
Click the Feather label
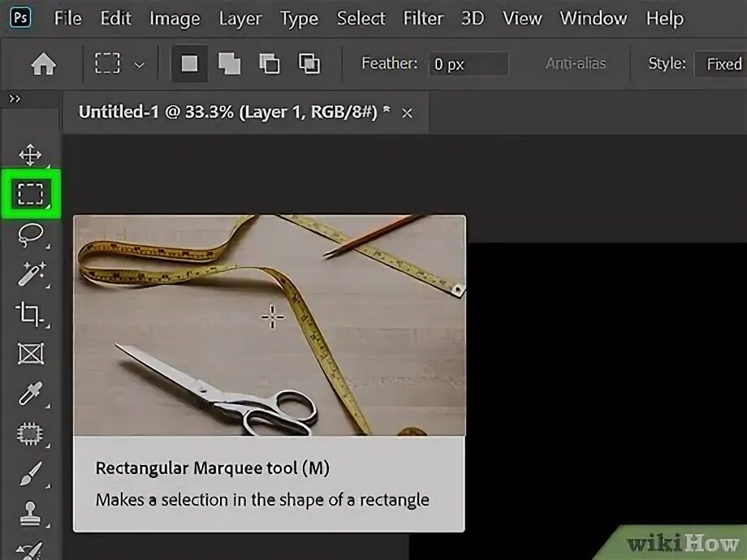[x=389, y=63]
